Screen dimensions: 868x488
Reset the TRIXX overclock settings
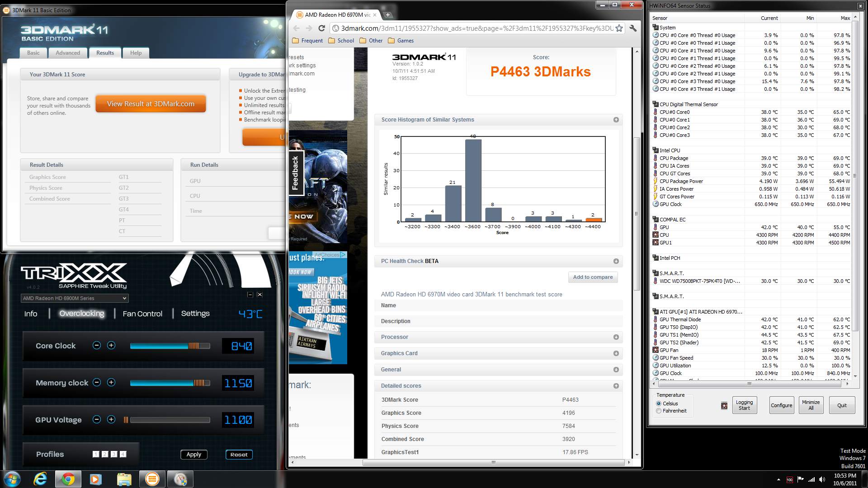point(239,455)
